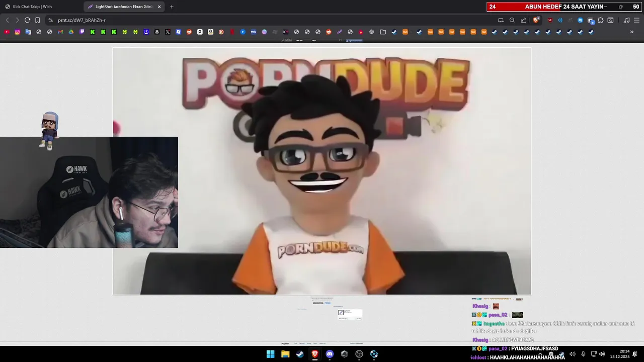Open the taskbar clock showing 20:34
This screenshot has height=362, width=644.
tap(620, 354)
